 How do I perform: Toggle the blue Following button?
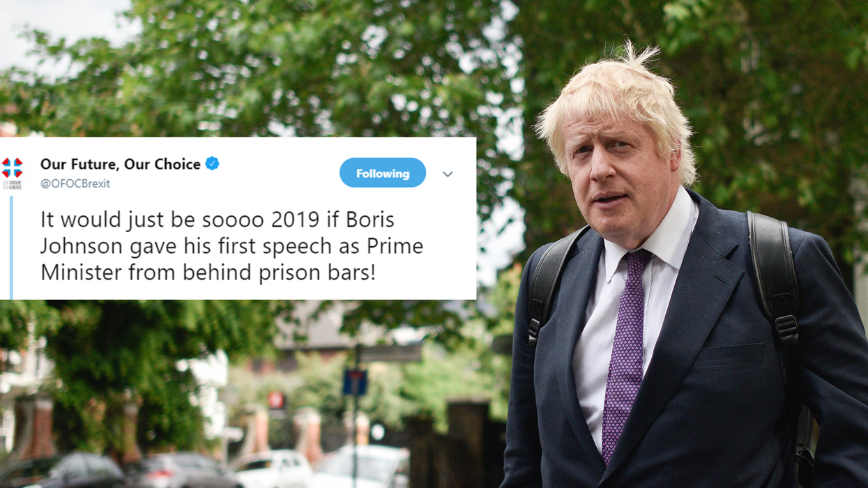tap(383, 173)
